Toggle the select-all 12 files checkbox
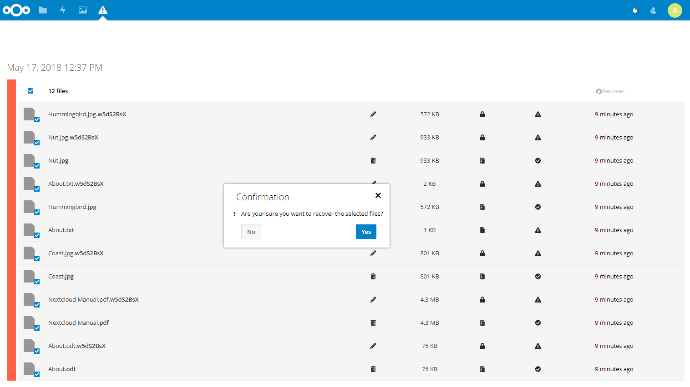The width and height of the screenshot is (690, 387). (30, 91)
